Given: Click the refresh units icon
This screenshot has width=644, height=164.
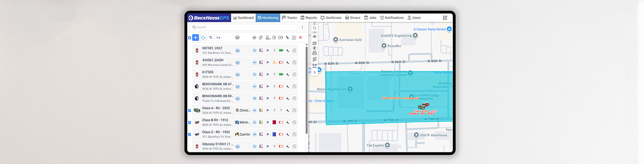Looking at the screenshot, I should click(x=203, y=38).
